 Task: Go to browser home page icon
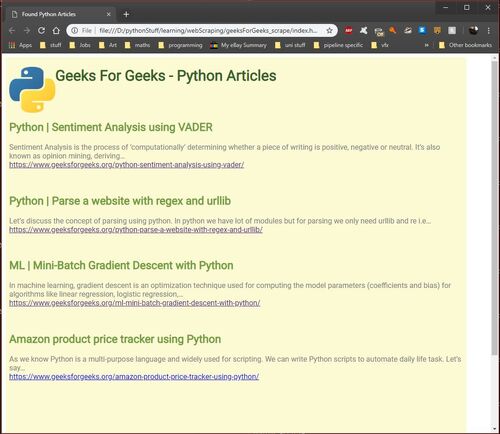pos(56,30)
